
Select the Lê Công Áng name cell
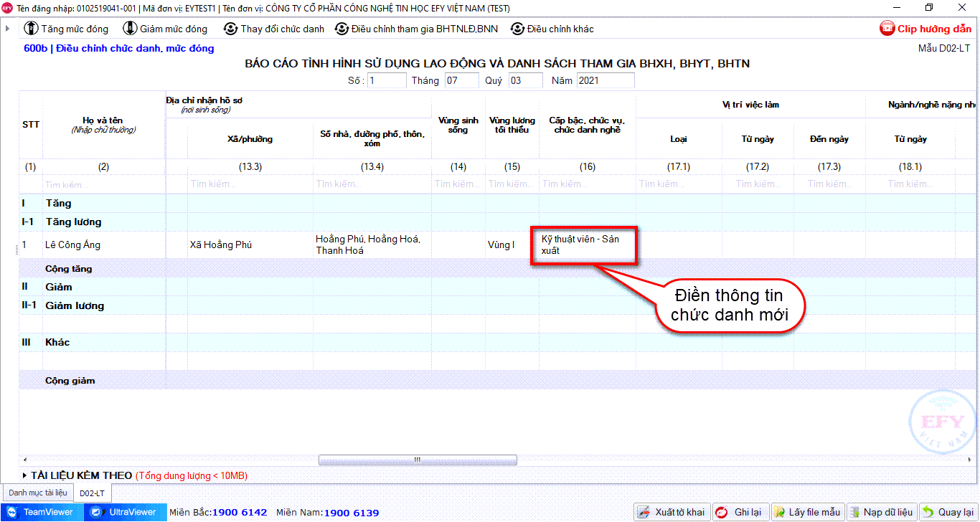(x=104, y=245)
